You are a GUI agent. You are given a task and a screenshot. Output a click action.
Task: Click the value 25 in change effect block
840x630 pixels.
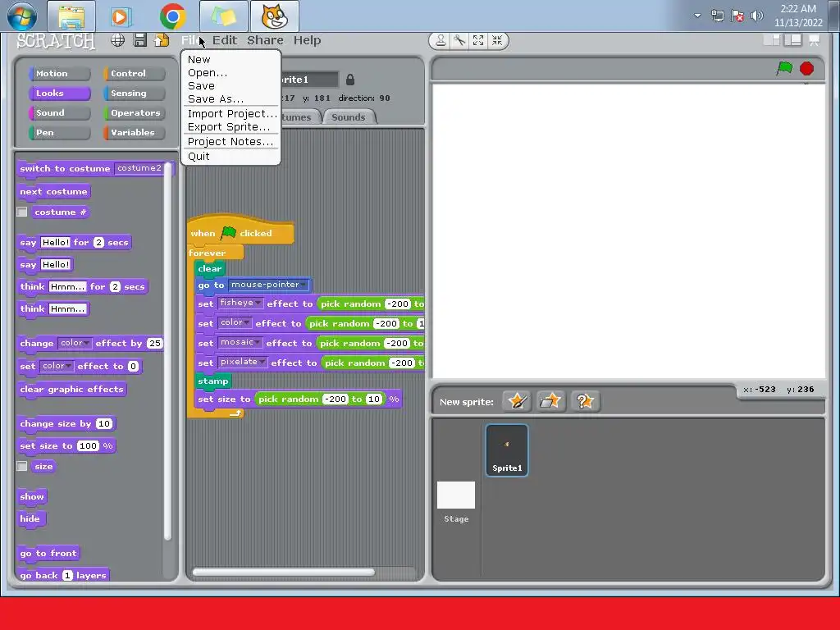click(x=155, y=344)
